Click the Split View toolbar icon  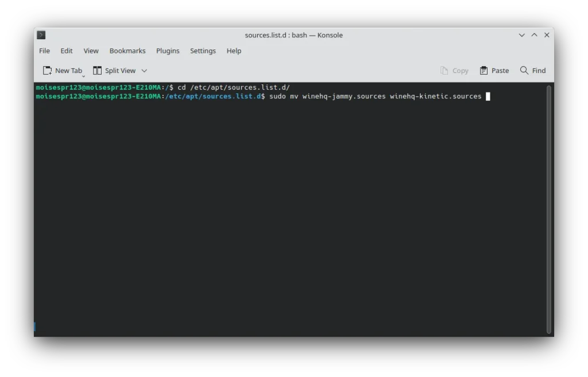coord(98,70)
